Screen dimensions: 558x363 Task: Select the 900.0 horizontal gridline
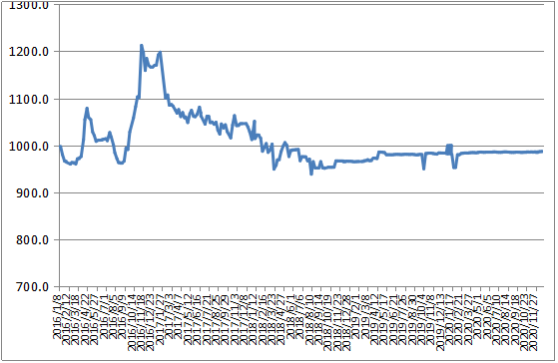tap(302, 193)
